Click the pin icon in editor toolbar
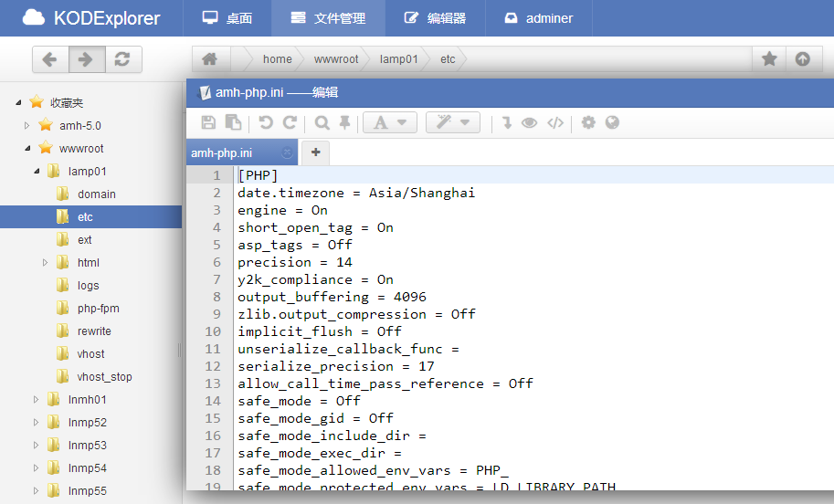 click(x=344, y=122)
